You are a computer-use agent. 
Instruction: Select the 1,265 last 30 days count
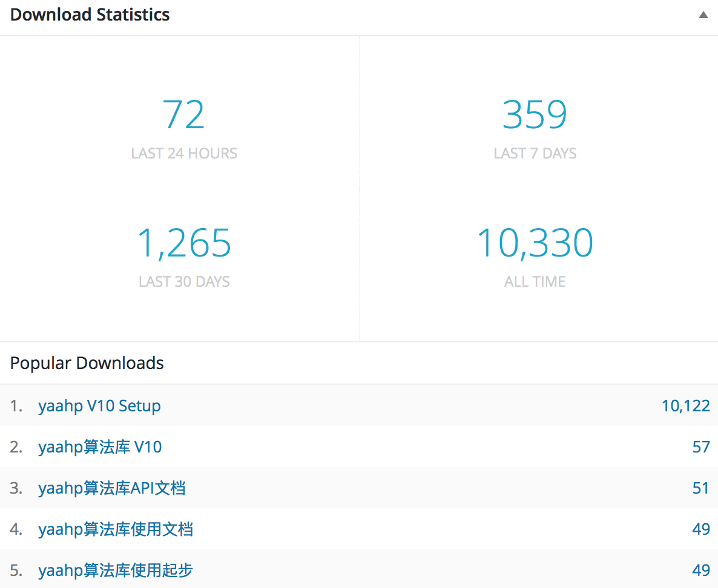183,243
